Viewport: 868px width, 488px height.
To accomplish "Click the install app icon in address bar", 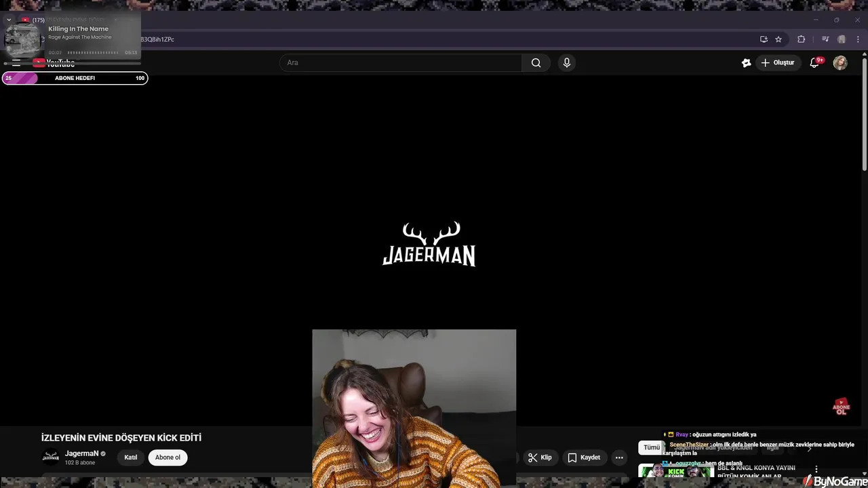I will click(x=764, y=39).
